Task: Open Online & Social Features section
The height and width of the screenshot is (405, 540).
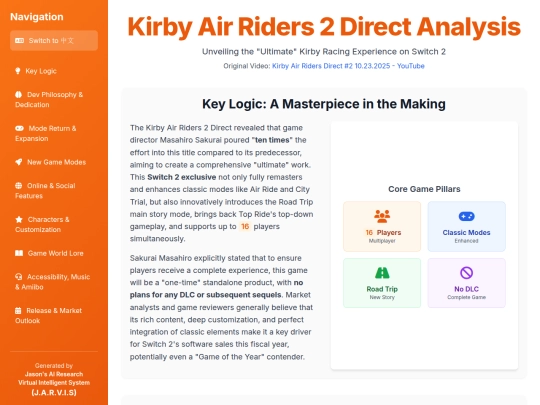Action: [54, 191]
